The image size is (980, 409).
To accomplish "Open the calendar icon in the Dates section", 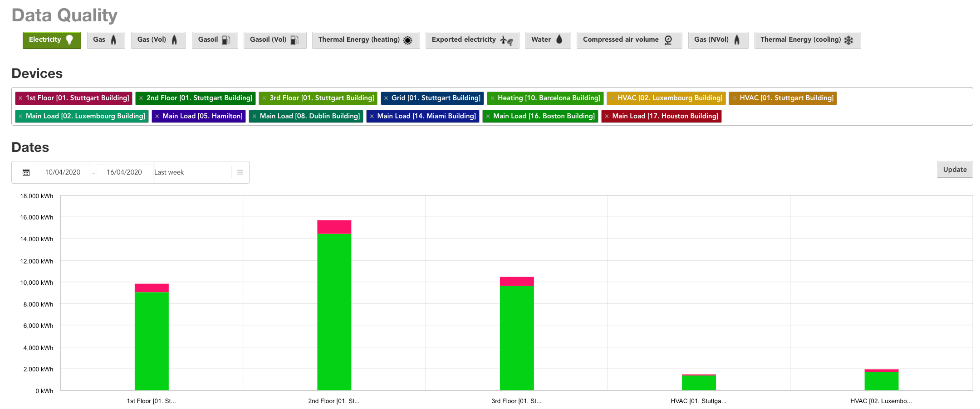I will 26,172.
